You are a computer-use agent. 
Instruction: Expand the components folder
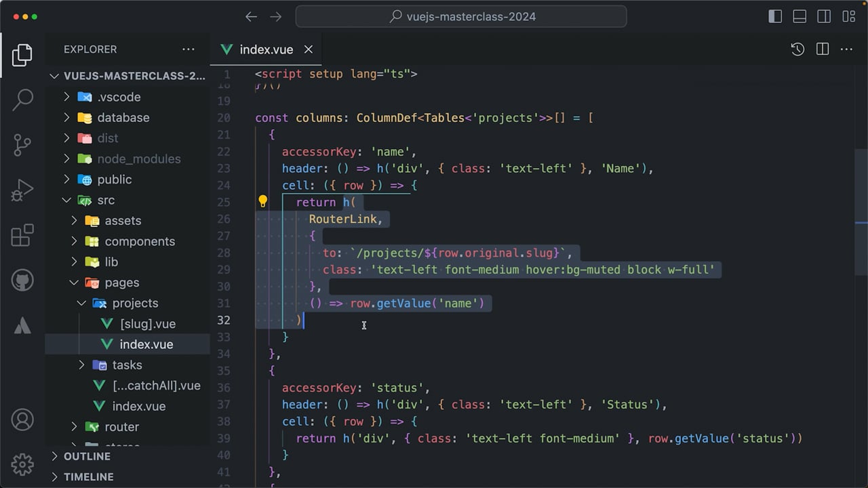(x=127, y=241)
